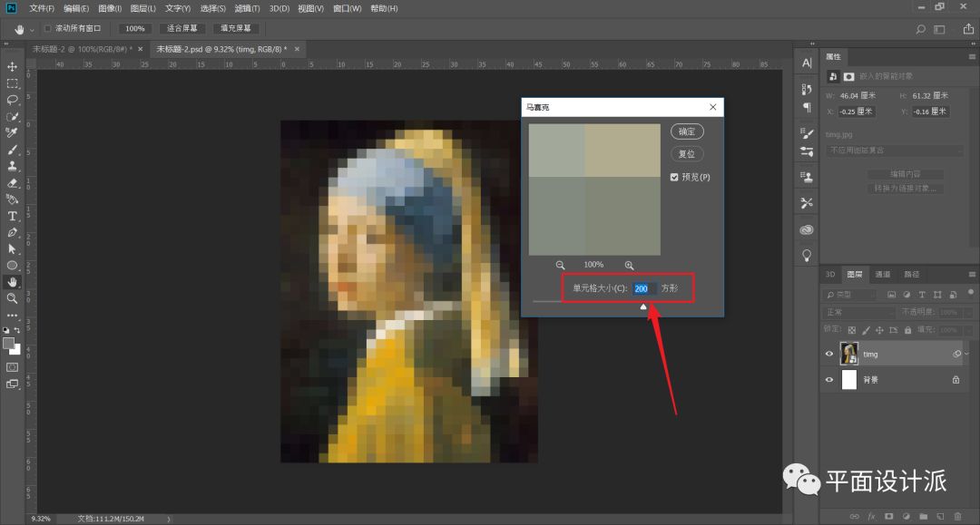Screen dimensions: 980x525
Task: Open the 滤镜(T) menu
Action: (247, 8)
